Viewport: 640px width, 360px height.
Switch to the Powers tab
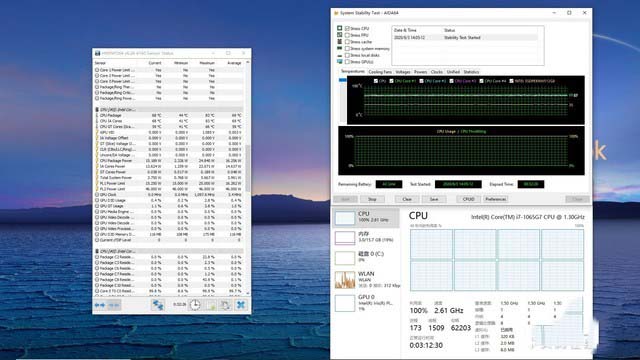[x=420, y=72]
